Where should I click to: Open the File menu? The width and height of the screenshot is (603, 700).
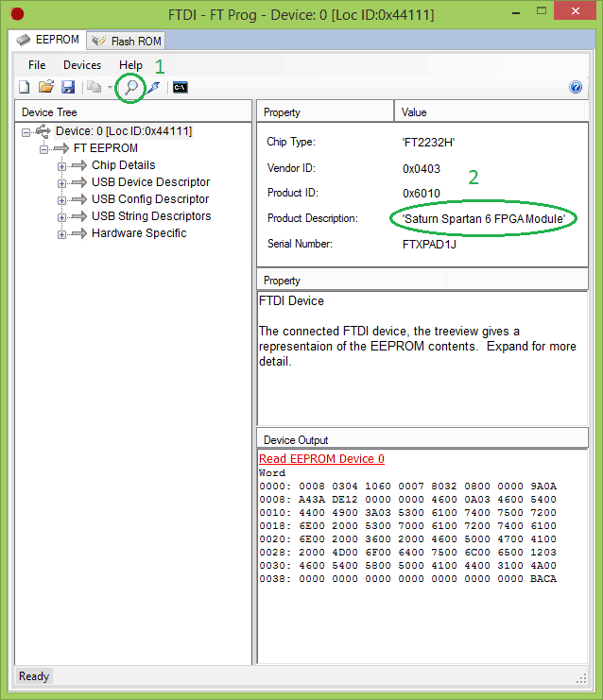[x=37, y=65]
